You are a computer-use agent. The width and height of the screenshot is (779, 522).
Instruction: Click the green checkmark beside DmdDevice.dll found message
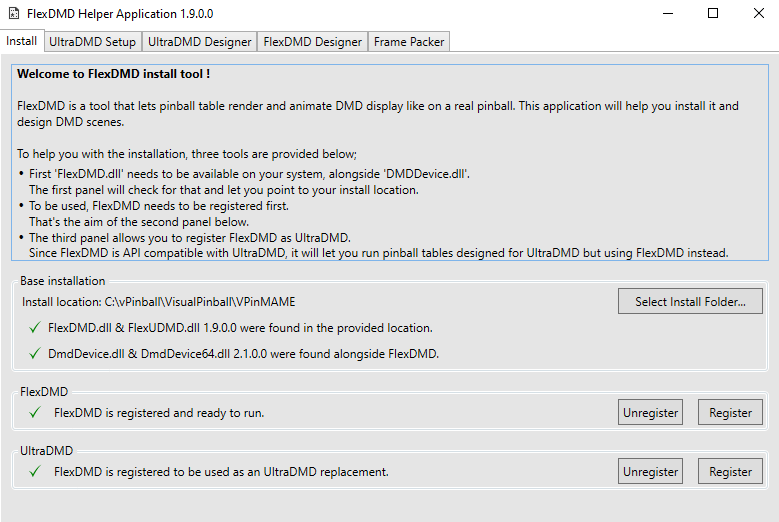pyautogui.click(x=35, y=353)
